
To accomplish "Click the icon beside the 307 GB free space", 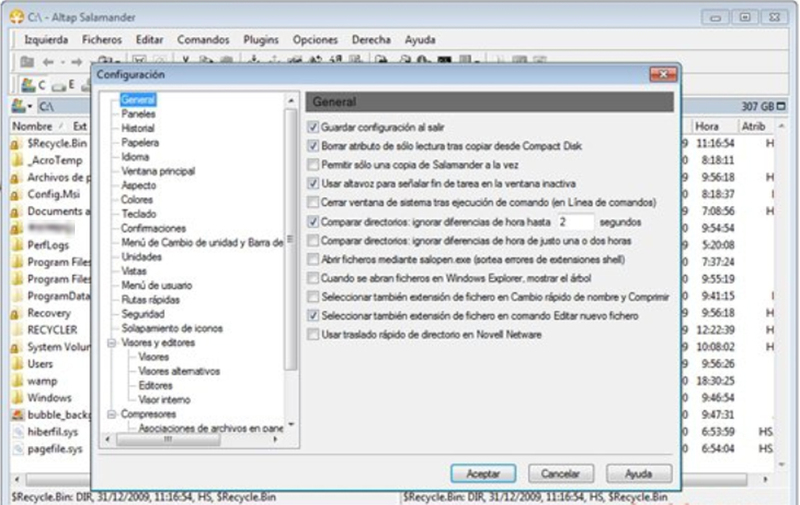I will coord(781,106).
